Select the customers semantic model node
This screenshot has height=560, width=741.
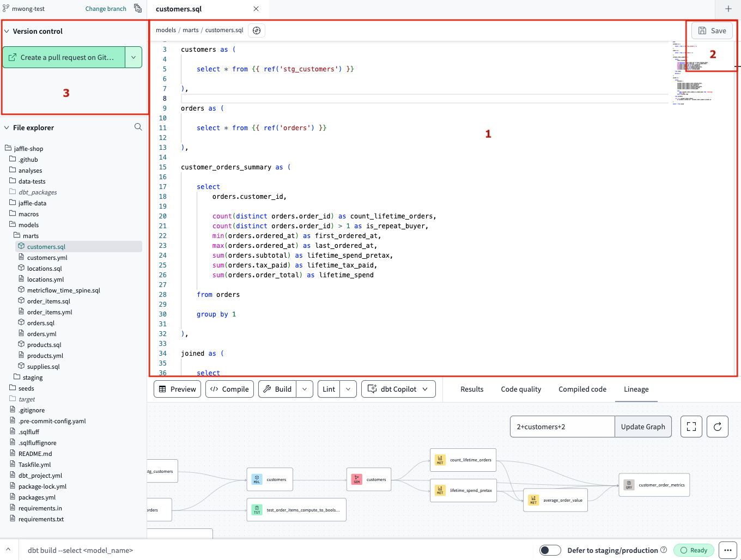(x=369, y=479)
